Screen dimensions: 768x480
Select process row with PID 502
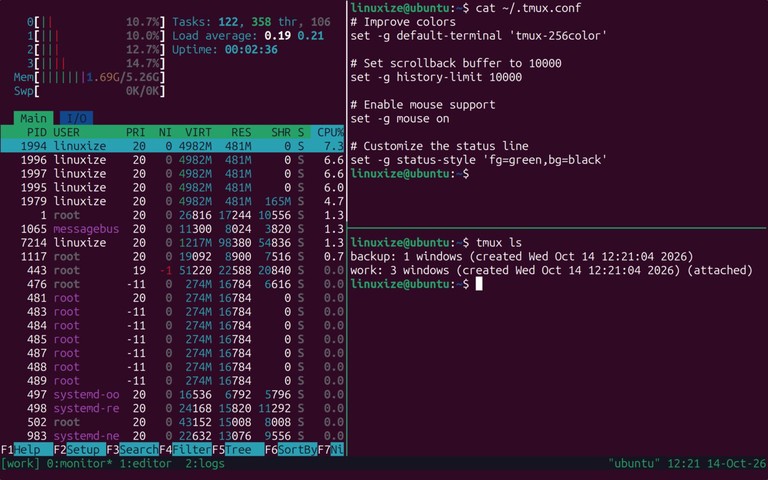(x=172, y=422)
